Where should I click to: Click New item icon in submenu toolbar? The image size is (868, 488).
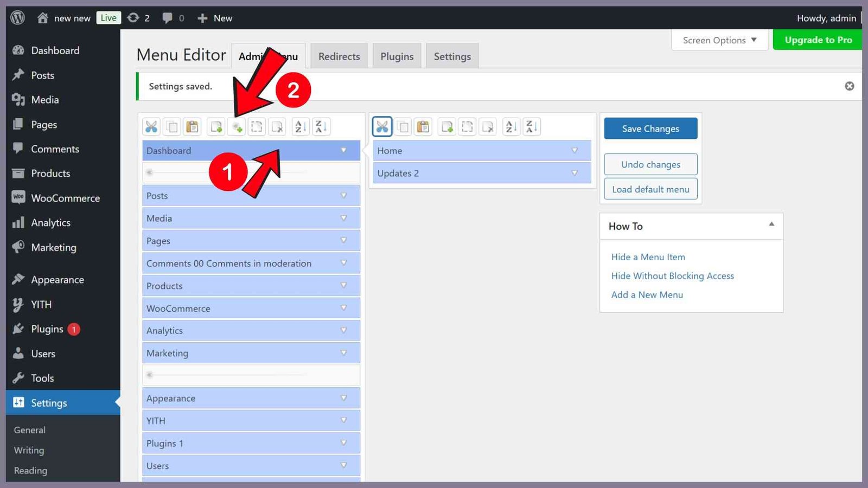click(x=447, y=127)
